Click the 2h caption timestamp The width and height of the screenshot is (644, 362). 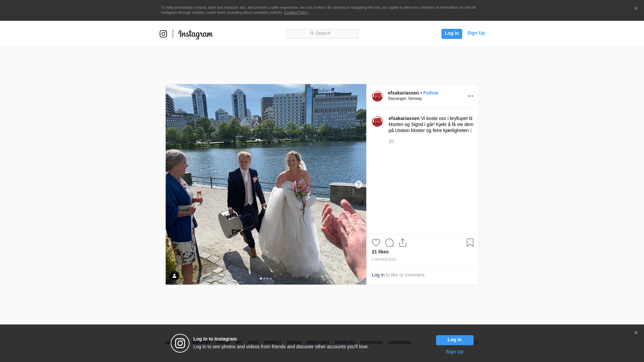[391, 141]
